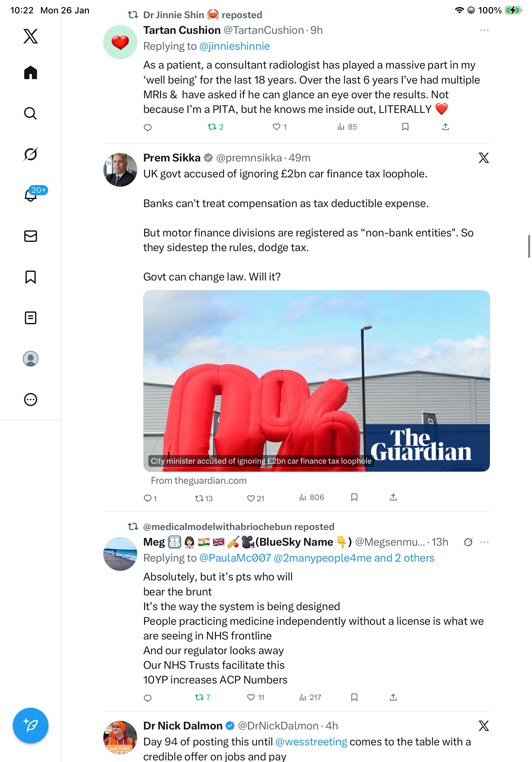This screenshot has width=532, height=762.
Task: Open more options on Tartan Cushion post
Action: click(x=484, y=31)
